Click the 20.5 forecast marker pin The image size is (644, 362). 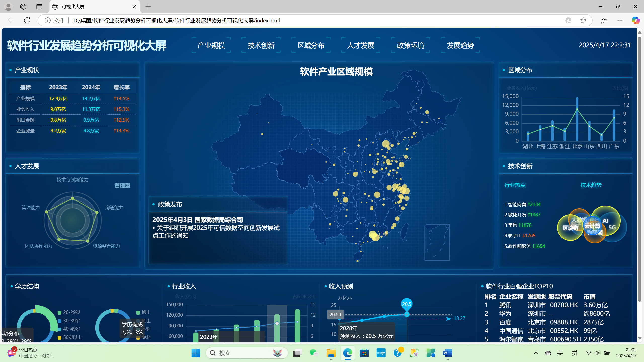(407, 304)
